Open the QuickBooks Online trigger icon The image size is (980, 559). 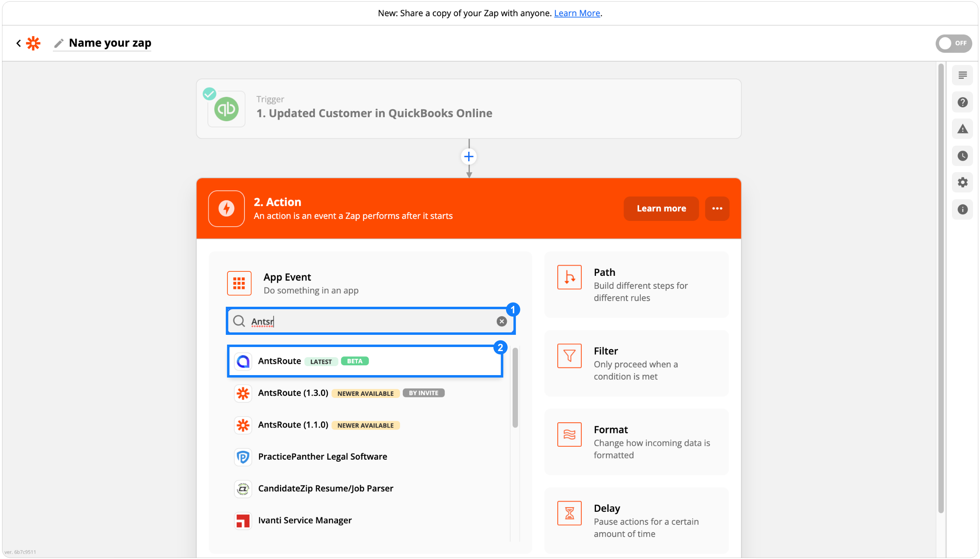click(227, 109)
